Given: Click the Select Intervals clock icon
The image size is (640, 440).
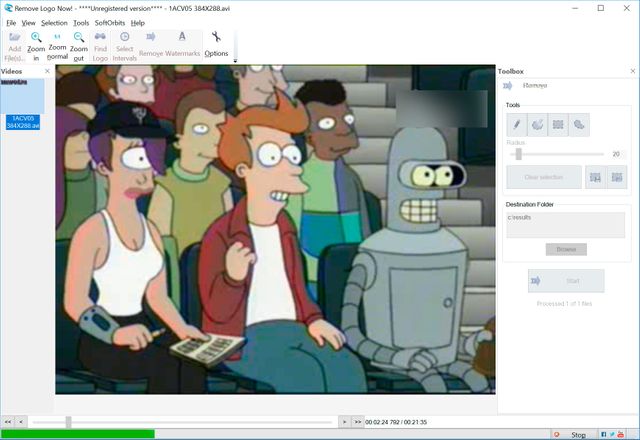Looking at the screenshot, I should 125,45.
